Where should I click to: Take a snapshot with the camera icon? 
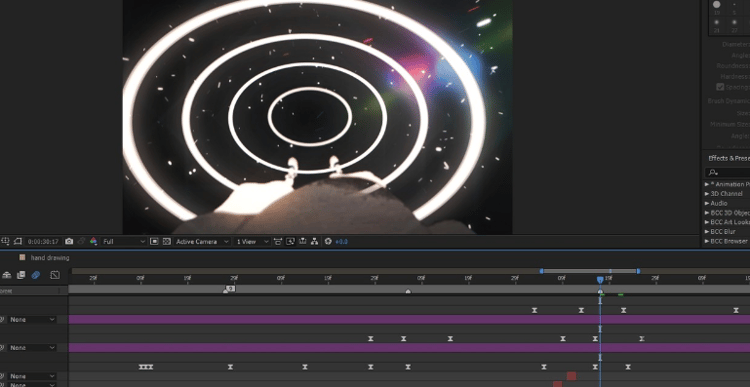coord(69,242)
